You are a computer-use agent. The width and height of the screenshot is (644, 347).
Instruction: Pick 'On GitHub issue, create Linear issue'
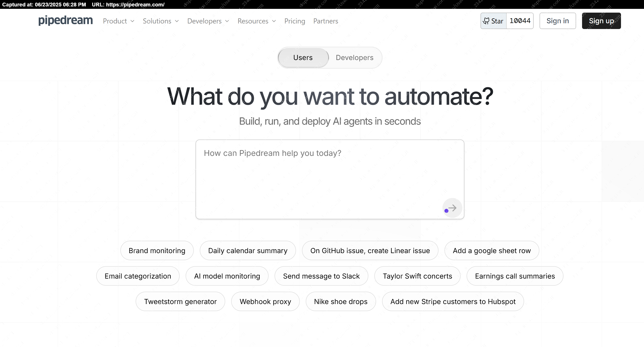pos(370,250)
